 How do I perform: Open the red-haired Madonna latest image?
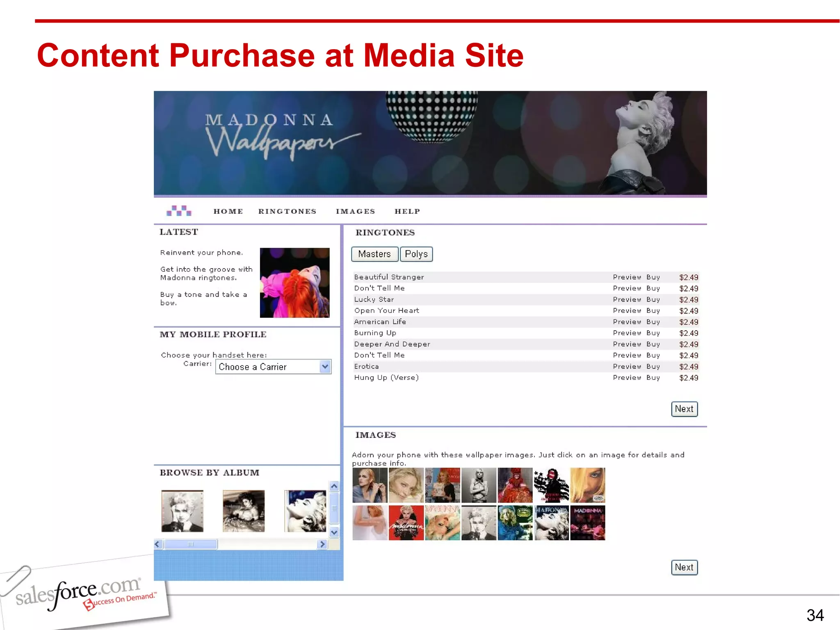[294, 283]
